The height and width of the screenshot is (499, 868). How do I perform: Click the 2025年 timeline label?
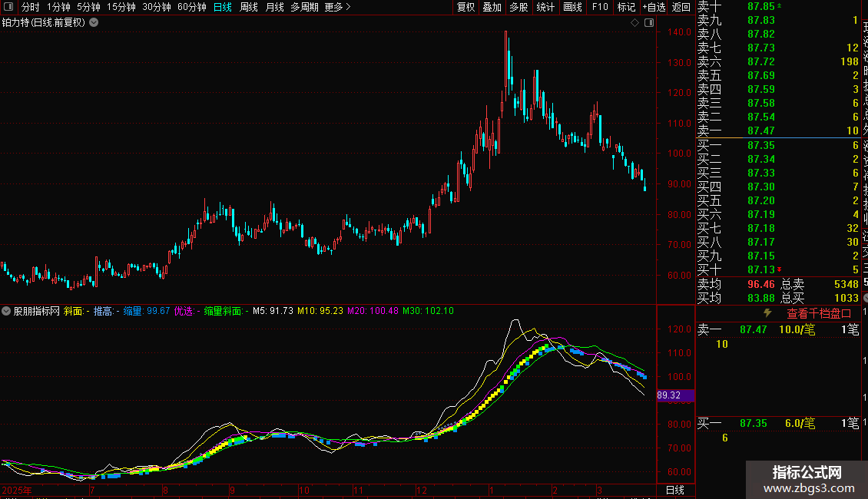(17, 490)
